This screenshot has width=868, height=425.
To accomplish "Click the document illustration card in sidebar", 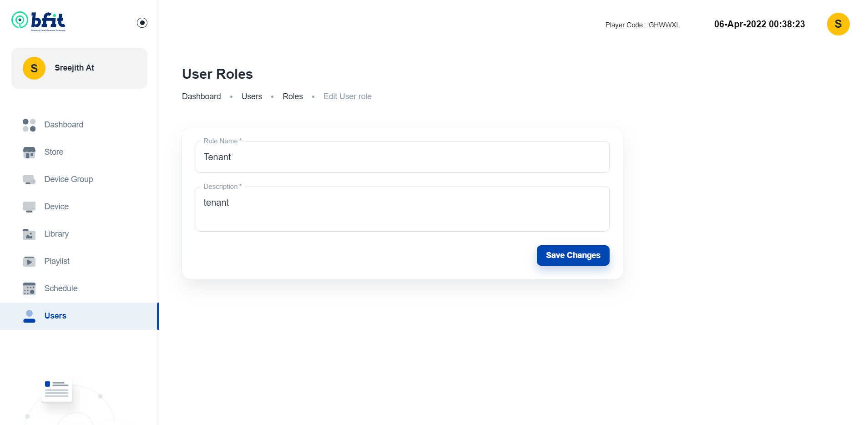I will [x=57, y=390].
